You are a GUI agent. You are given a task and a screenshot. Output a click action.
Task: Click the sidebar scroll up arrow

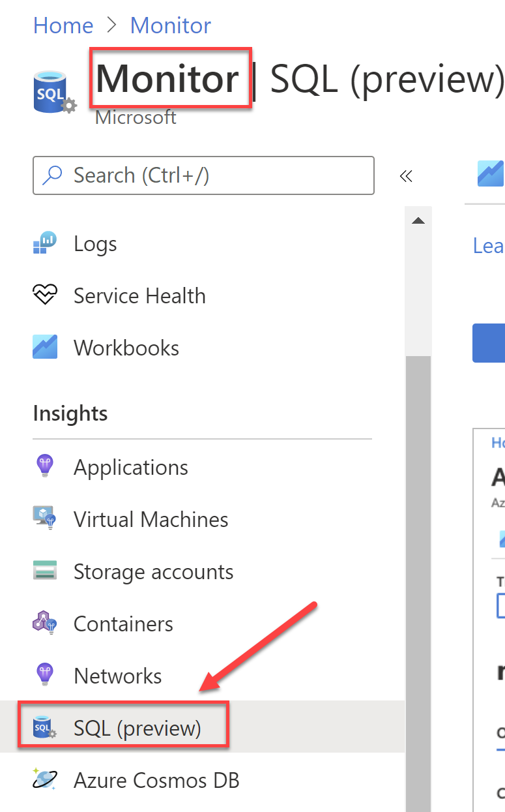click(x=418, y=220)
